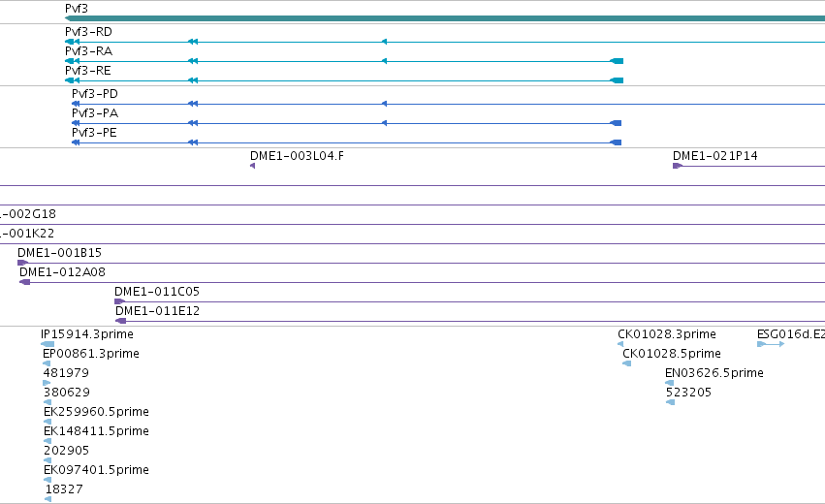Select the DME1-011C05 label
This screenshot has height=504, width=825.
[x=157, y=292]
